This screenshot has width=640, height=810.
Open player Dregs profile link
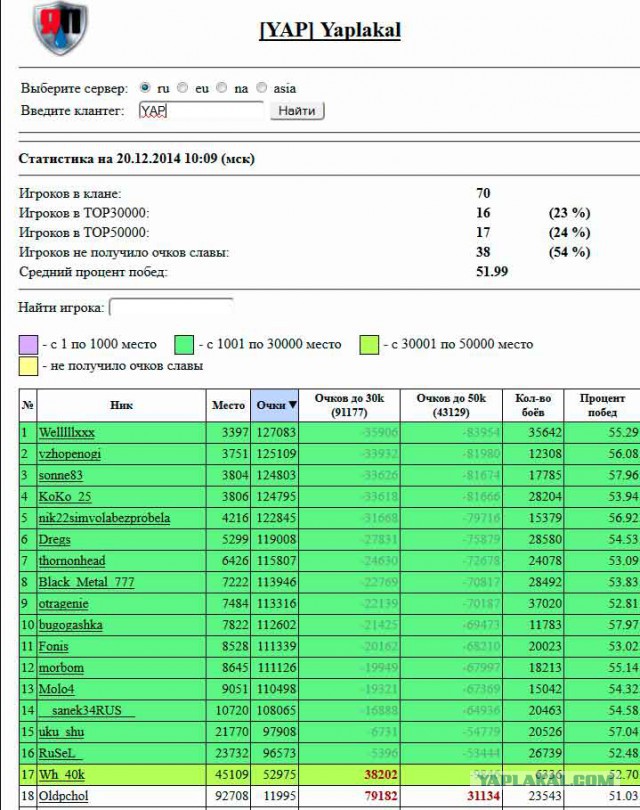(54, 539)
